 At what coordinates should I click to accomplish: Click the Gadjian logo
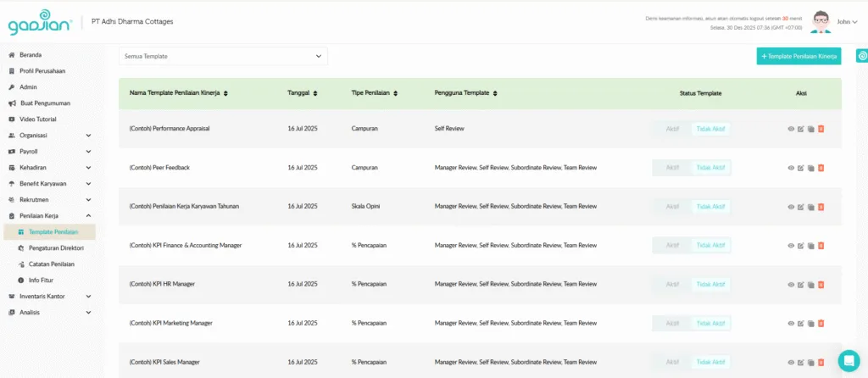[40, 25]
